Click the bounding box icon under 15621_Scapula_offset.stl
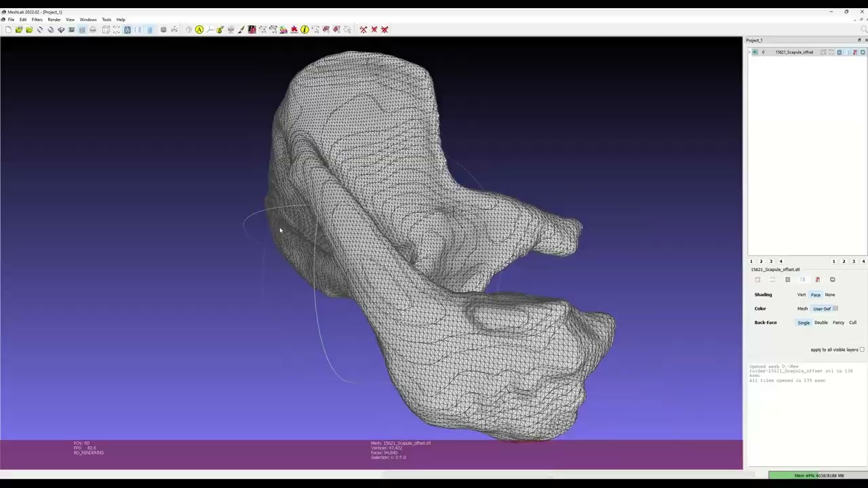Viewport: 868px width, 488px height. [x=757, y=279]
